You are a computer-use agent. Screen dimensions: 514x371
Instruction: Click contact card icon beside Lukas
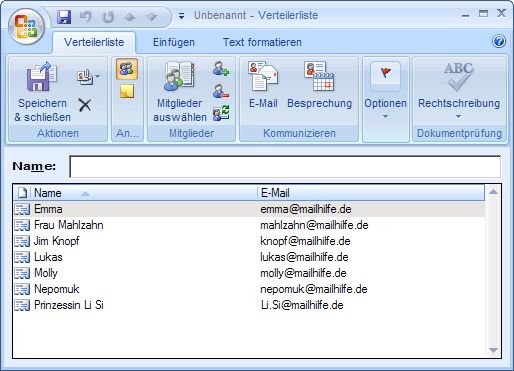pyautogui.click(x=22, y=257)
